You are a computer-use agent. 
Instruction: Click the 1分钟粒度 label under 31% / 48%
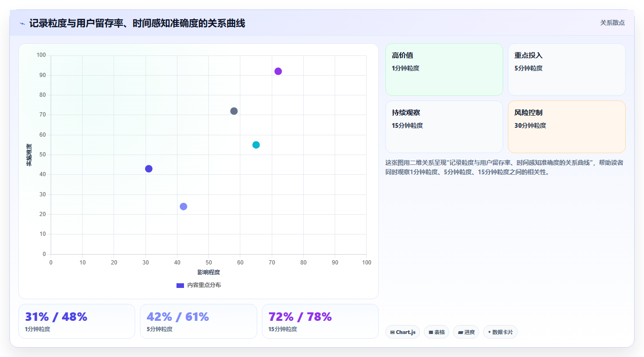[38, 329]
